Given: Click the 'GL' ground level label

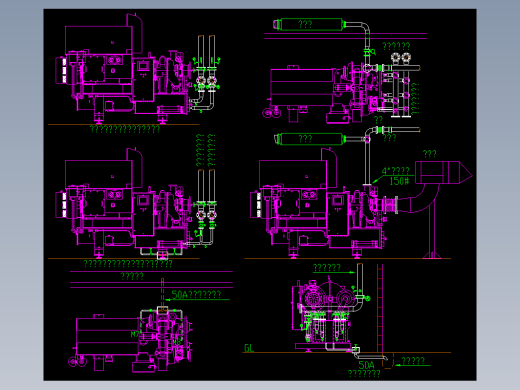Looking at the screenshot, I should 249,348.
